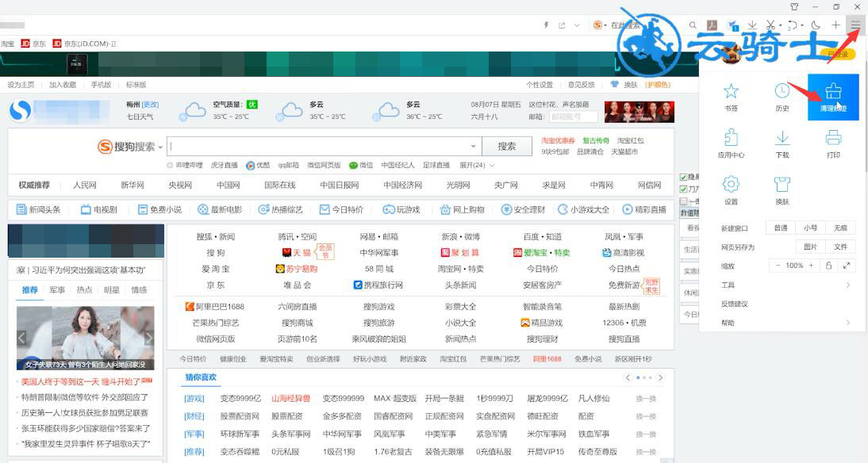The height and width of the screenshot is (463, 868).
Task: Click the PDF icon in the toolbar
Action: 712,25
